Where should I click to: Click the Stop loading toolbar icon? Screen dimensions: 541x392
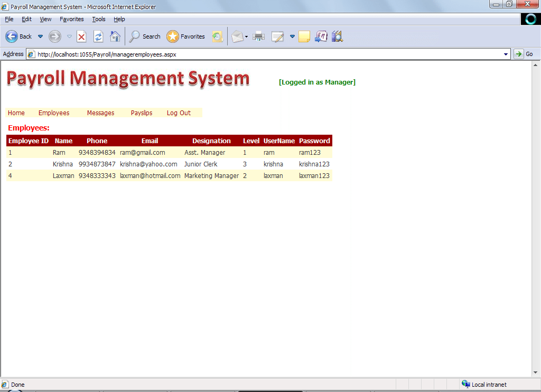[x=81, y=36]
